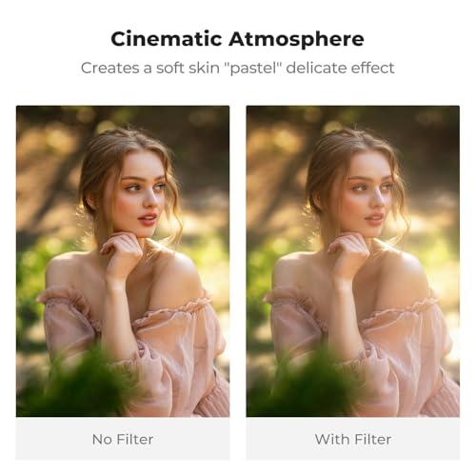Click the "No Filter" caption label

click(x=123, y=440)
